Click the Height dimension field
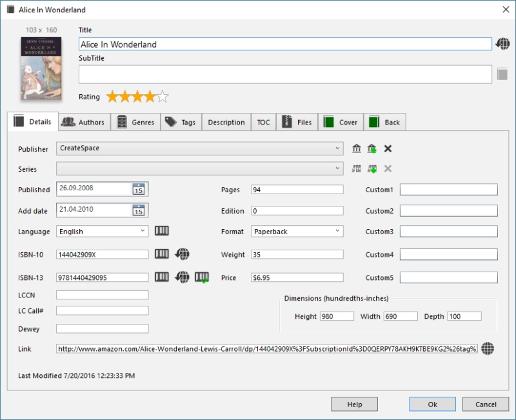Screen dimensions: 516x420 [337, 316]
